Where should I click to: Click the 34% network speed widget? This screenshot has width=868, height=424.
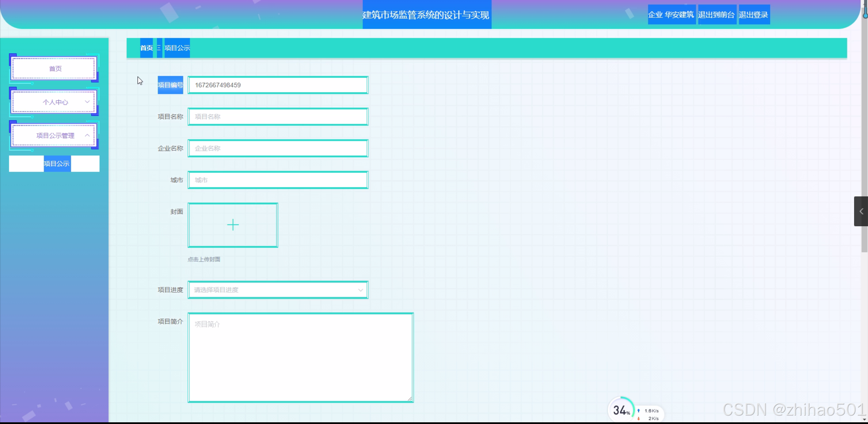(636, 410)
